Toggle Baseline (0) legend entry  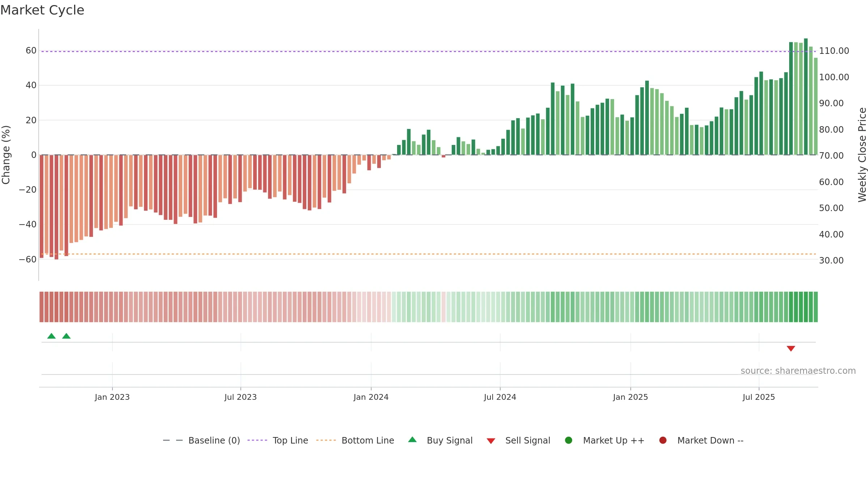[201, 440]
